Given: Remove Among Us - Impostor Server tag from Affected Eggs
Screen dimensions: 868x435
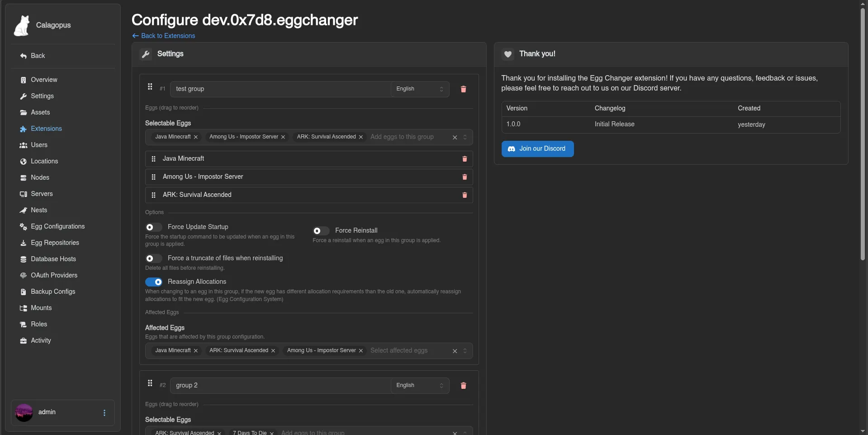Looking at the screenshot, I should click(x=361, y=351).
